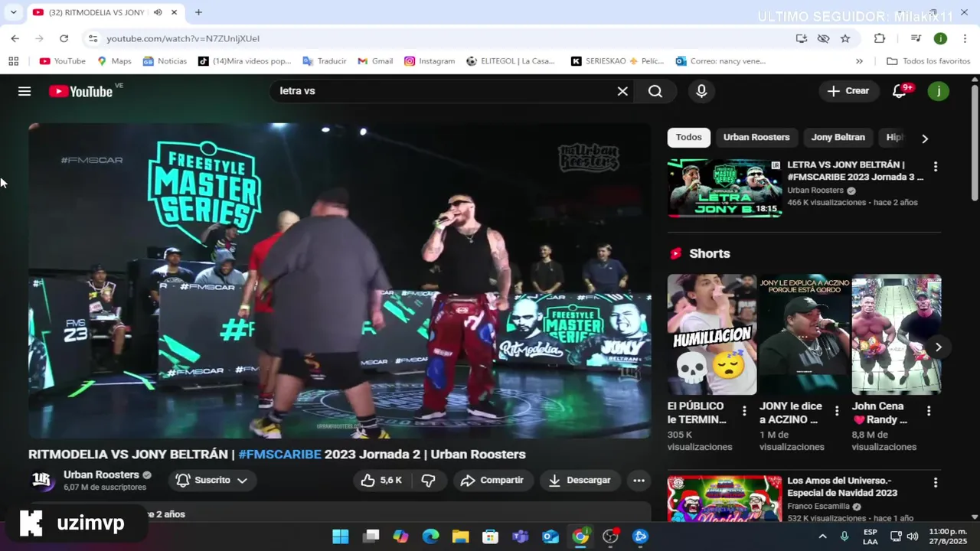
Task: Open Chrome apps grid in bookmarks bar
Action: [x=13, y=61]
